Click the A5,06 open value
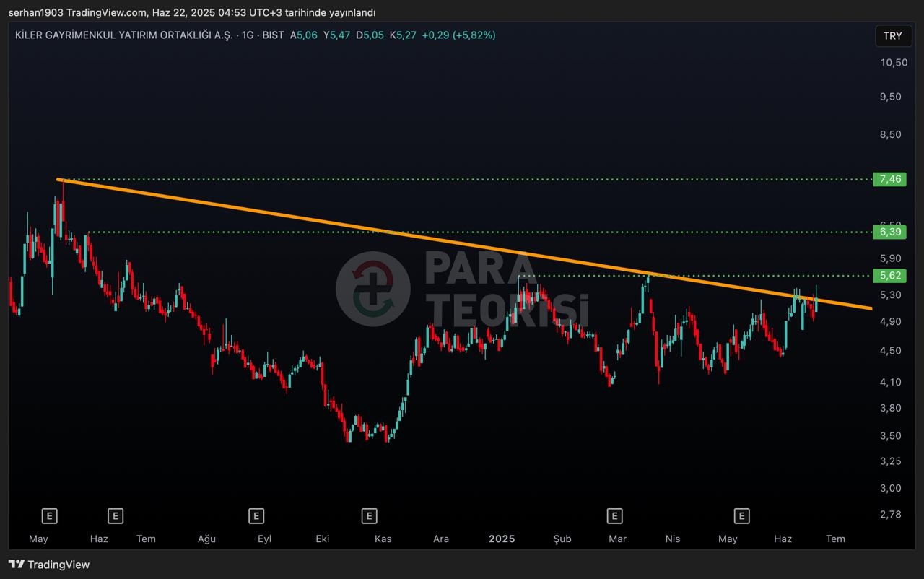The image size is (924, 579). (304, 35)
